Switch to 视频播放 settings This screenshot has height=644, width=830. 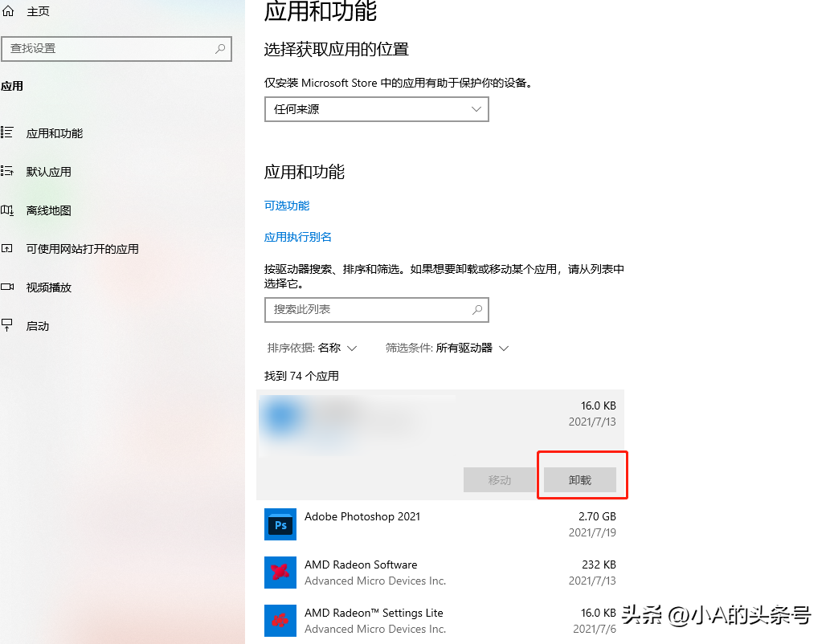(x=49, y=287)
